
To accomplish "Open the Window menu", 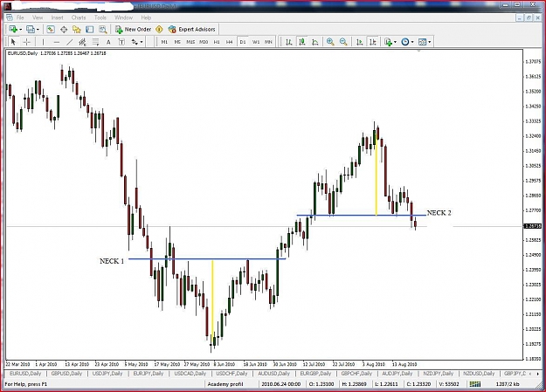I will point(124,17).
